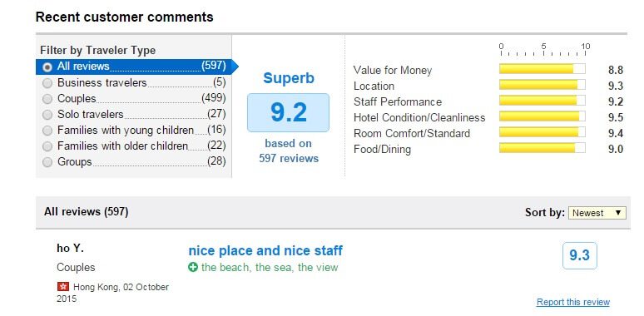Click the Sort by dropdown arrow
The image size is (644, 316).
point(618,213)
